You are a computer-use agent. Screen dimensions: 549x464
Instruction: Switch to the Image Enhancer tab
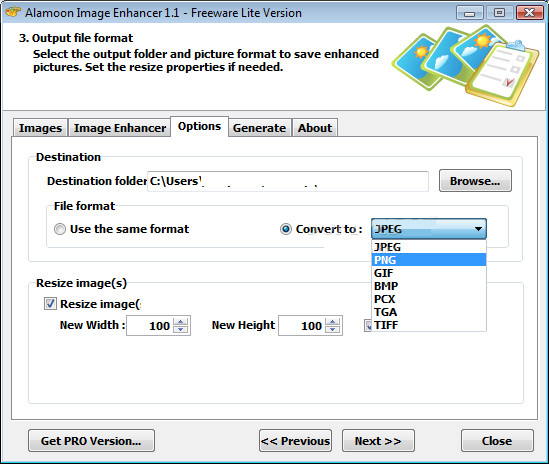[x=120, y=128]
